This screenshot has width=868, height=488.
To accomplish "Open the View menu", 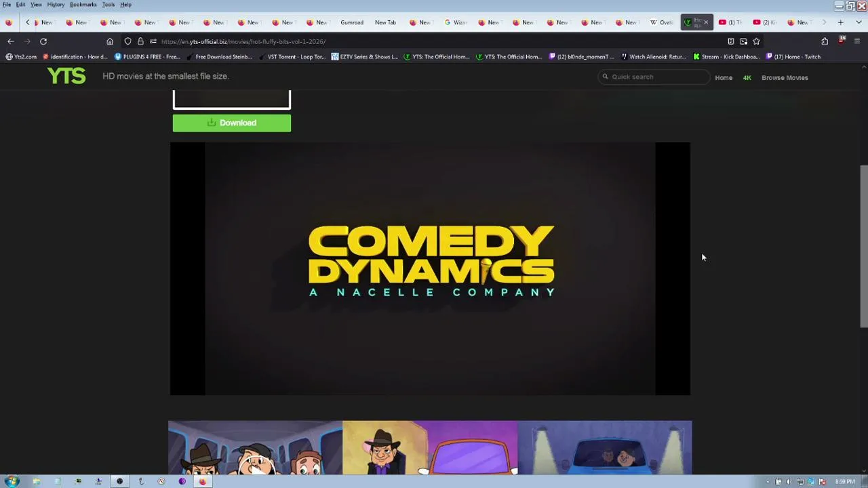I will coord(36,5).
